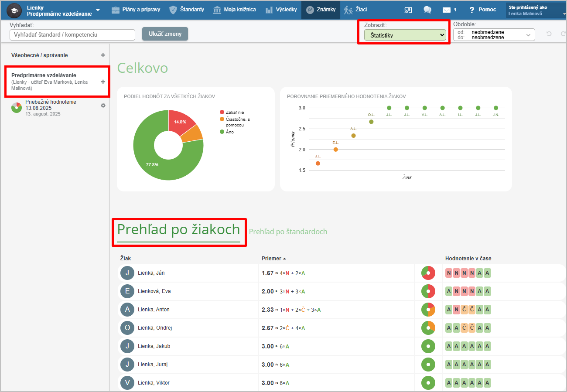This screenshot has width=567, height=392.
Task: Open student Lienková, Eva link
Action: click(x=154, y=291)
